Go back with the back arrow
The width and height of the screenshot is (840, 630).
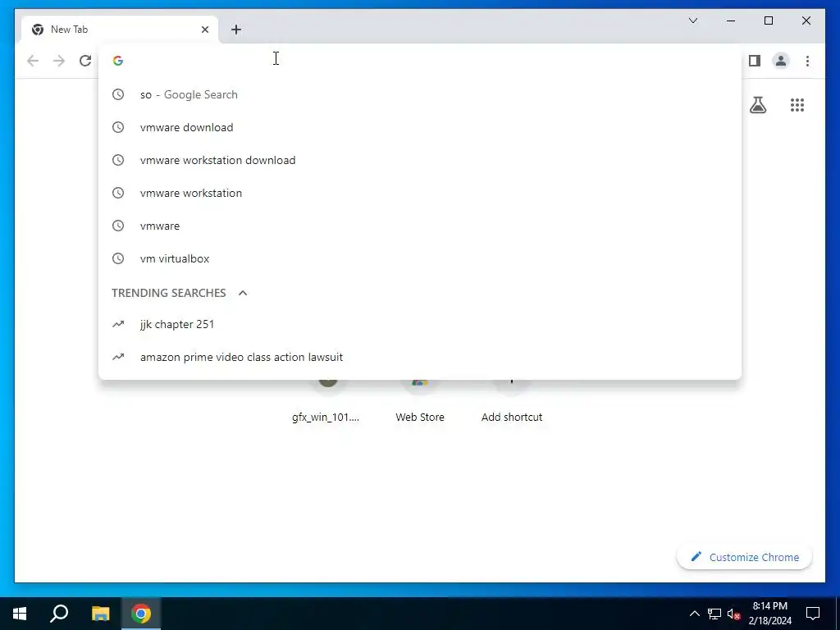coord(33,61)
